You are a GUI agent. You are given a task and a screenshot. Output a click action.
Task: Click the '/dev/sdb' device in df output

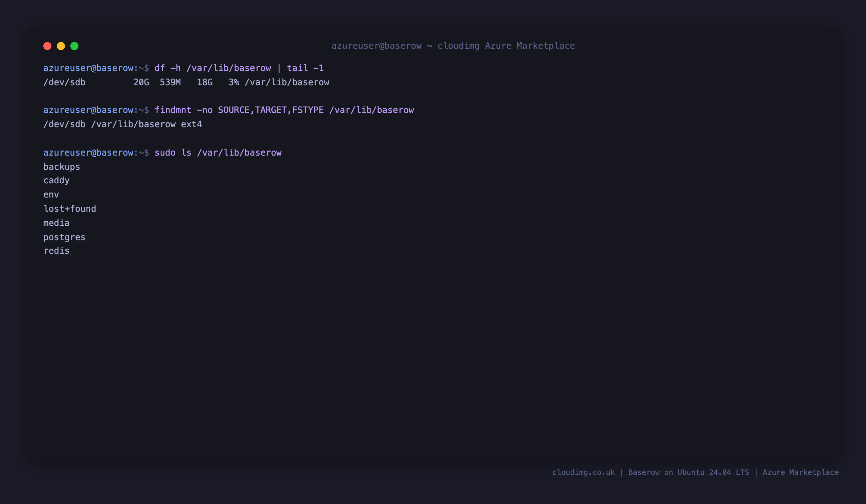point(64,83)
